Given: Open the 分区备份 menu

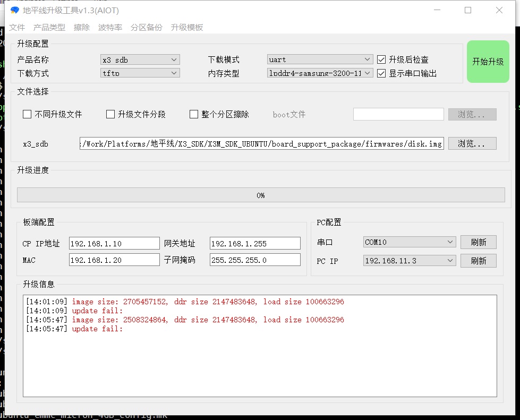Looking at the screenshot, I should (147, 28).
